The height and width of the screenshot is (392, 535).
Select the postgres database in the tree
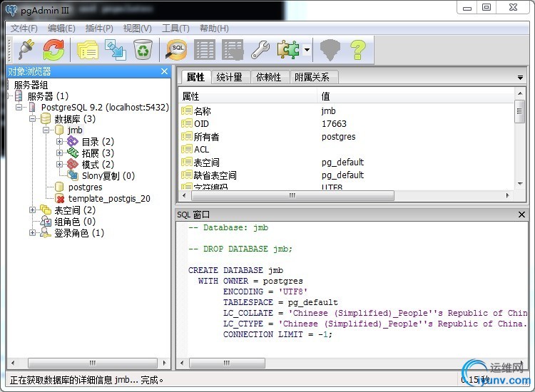[x=85, y=187]
